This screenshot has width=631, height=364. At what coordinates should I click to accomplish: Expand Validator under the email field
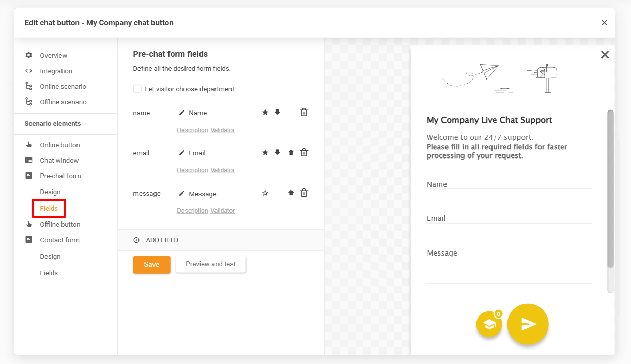222,170
